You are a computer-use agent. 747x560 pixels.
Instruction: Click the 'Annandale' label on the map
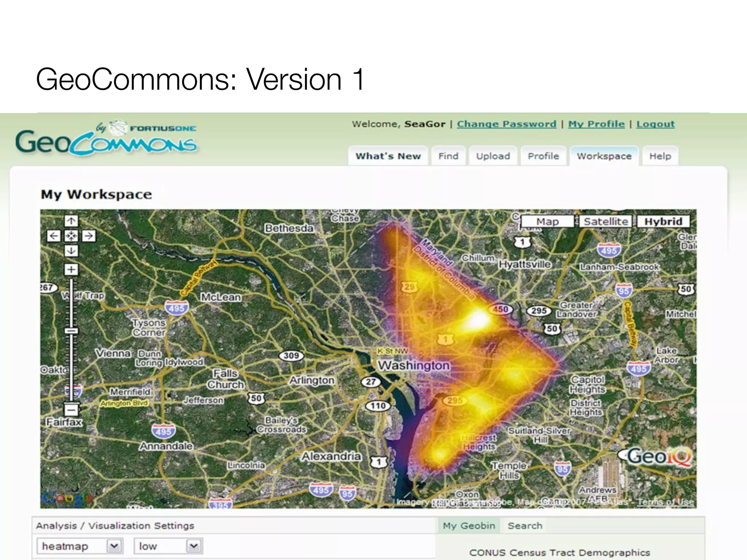166,446
